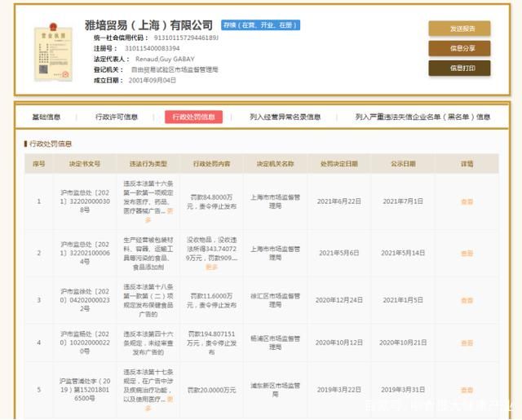
Task: Select the 行政处罚信息 tab
Action: click(x=193, y=117)
